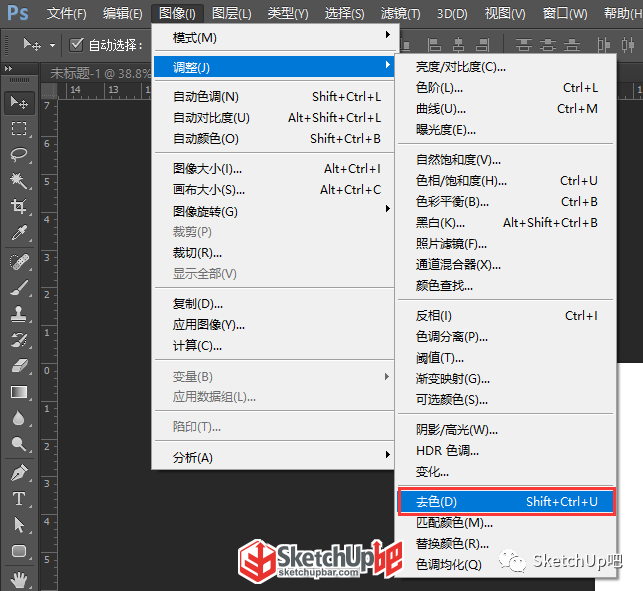The height and width of the screenshot is (591, 643).
Task: Open the 3D(D) menu
Action: pyautogui.click(x=452, y=14)
